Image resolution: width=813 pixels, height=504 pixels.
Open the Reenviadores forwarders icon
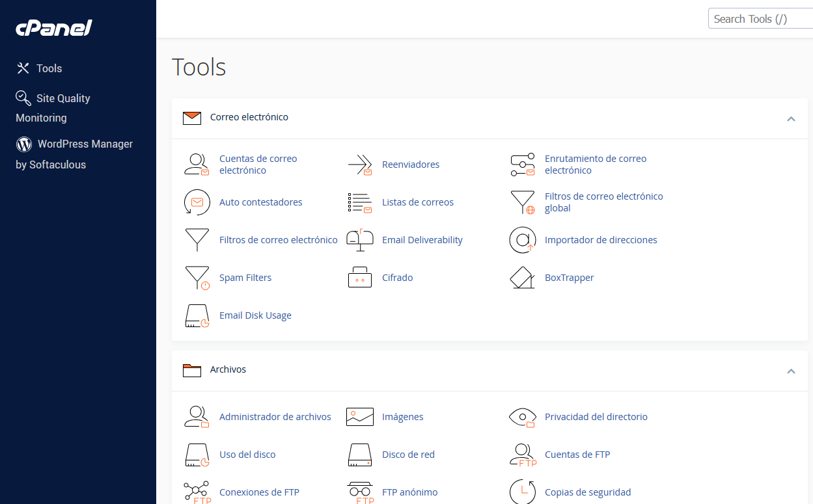point(359,165)
